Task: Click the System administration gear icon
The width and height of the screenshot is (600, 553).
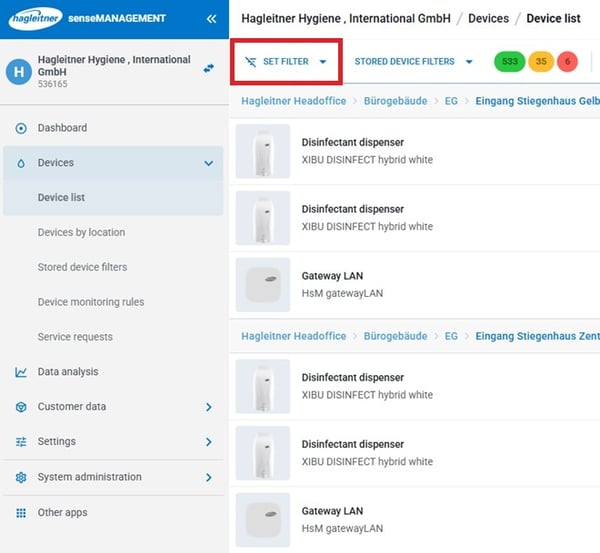Action: click(x=21, y=477)
